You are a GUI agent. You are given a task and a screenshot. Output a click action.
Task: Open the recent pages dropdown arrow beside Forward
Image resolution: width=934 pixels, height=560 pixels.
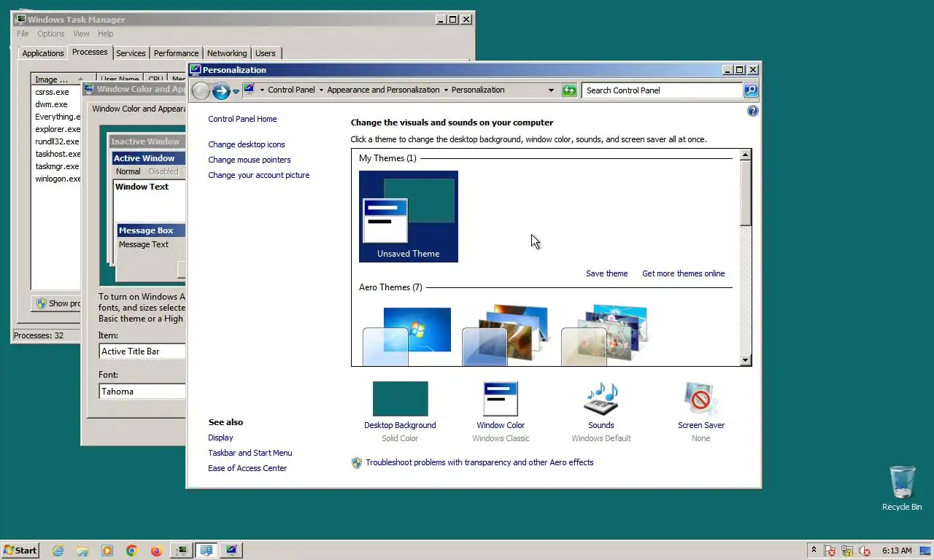tap(236, 91)
